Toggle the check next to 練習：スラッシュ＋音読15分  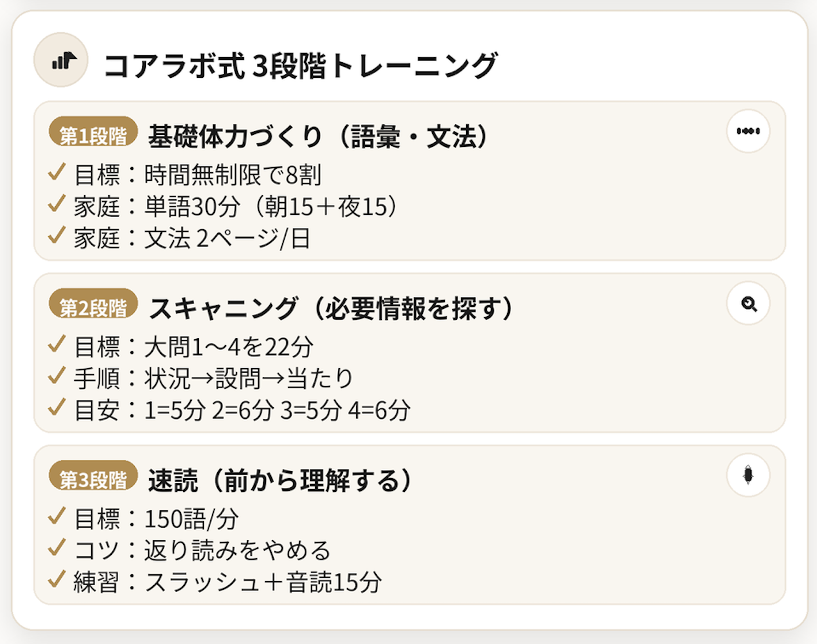[56, 579]
